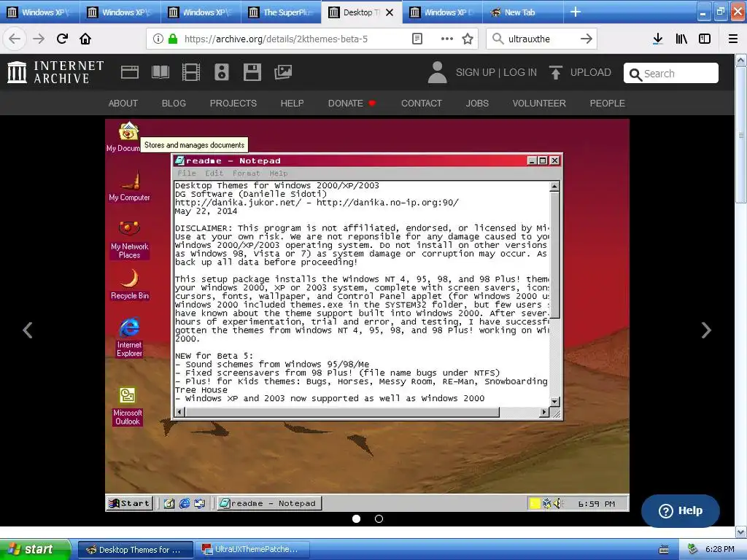Submit search with the arrow button
Image resolution: width=747 pixels, height=560 pixels.
tap(587, 39)
